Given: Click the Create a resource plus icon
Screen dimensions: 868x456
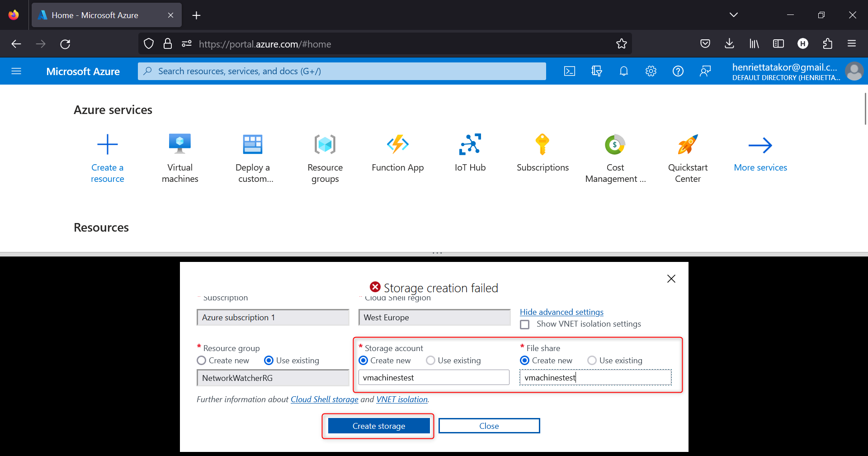Looking at the screenshot, I should (108, 145).
